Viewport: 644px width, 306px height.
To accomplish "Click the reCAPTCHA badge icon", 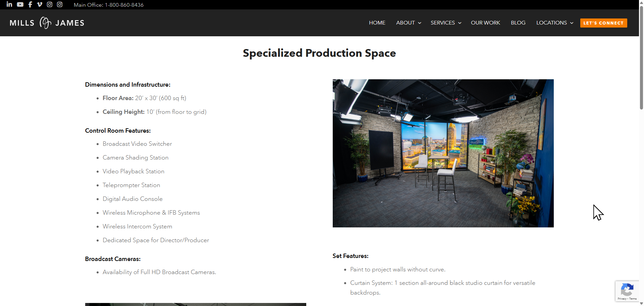I will click(627, 289).
